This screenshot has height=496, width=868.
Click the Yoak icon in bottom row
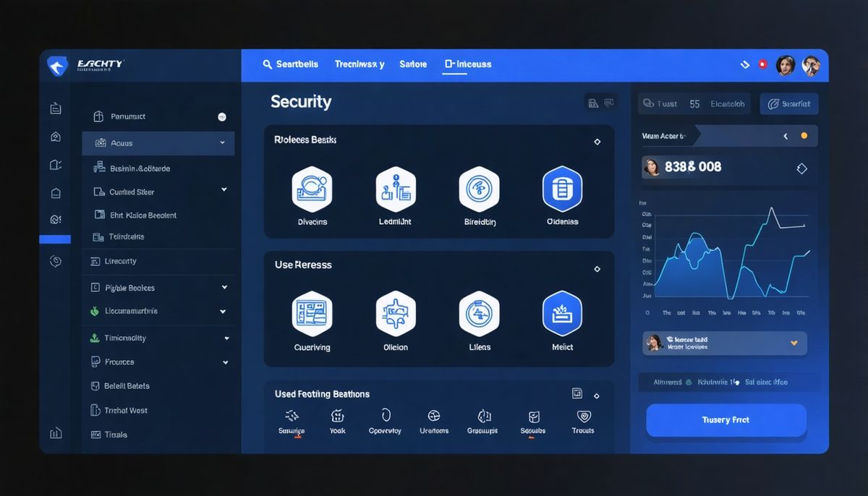[338, 416]
